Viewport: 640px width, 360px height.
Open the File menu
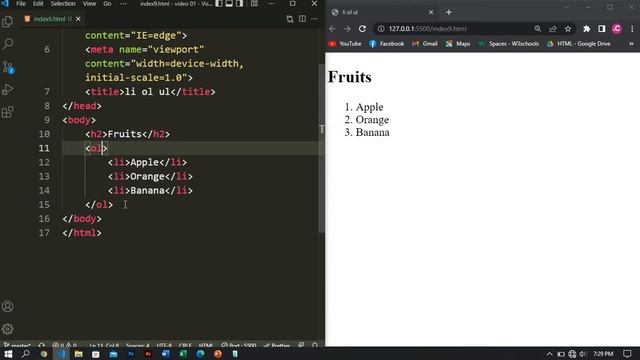pos(21,4)
